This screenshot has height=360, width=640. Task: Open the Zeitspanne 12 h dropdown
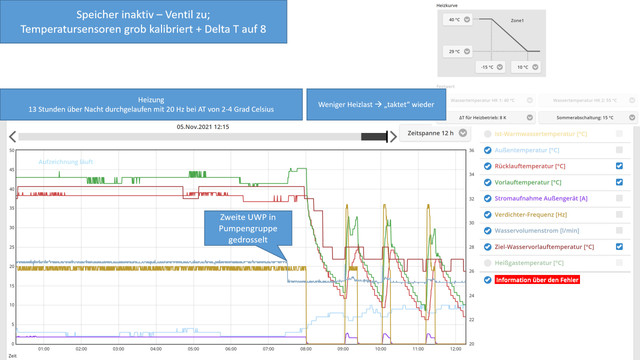(435, 133)
